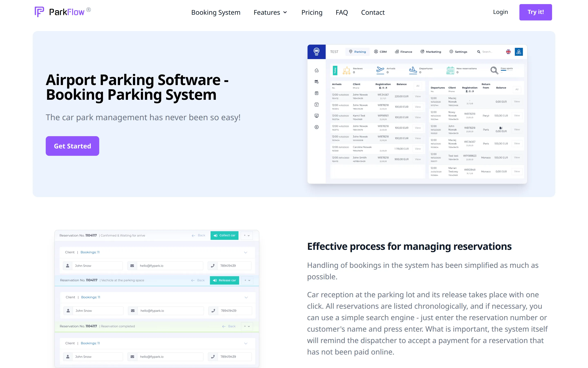Click the Get Started button
The image size is (588, 368).
point(72,146)
